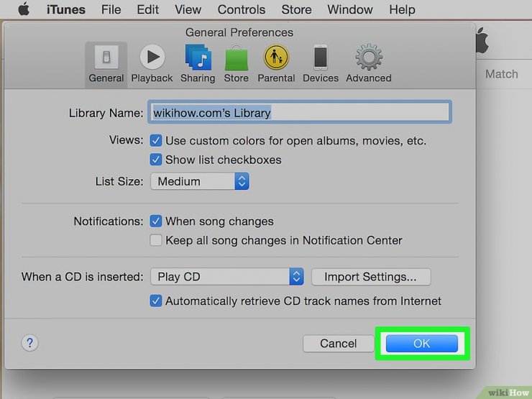Open Parental controls preferences

tap(276, 65)
